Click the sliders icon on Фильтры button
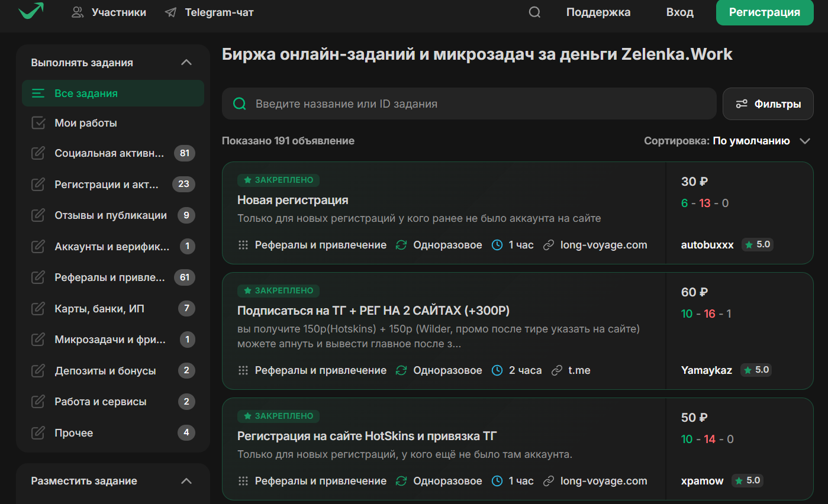This screenshot has height=504, width=828. pos(742,104)
